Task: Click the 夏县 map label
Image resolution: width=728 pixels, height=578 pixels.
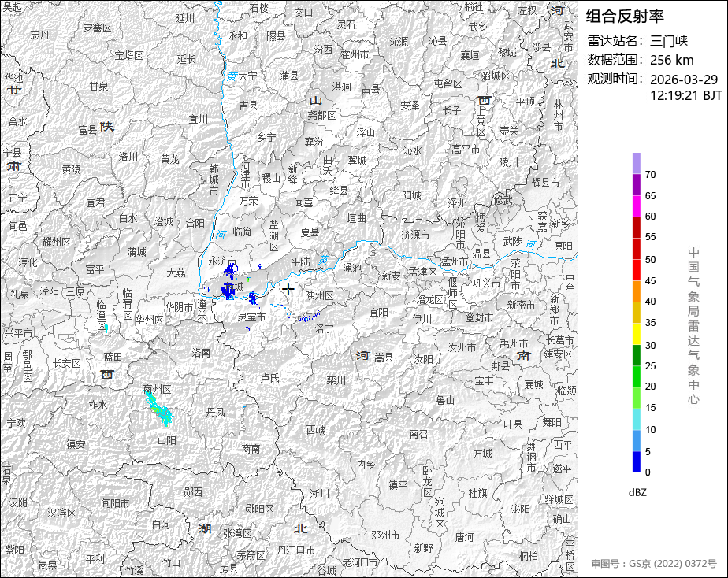Action: (x=310, y=232)
